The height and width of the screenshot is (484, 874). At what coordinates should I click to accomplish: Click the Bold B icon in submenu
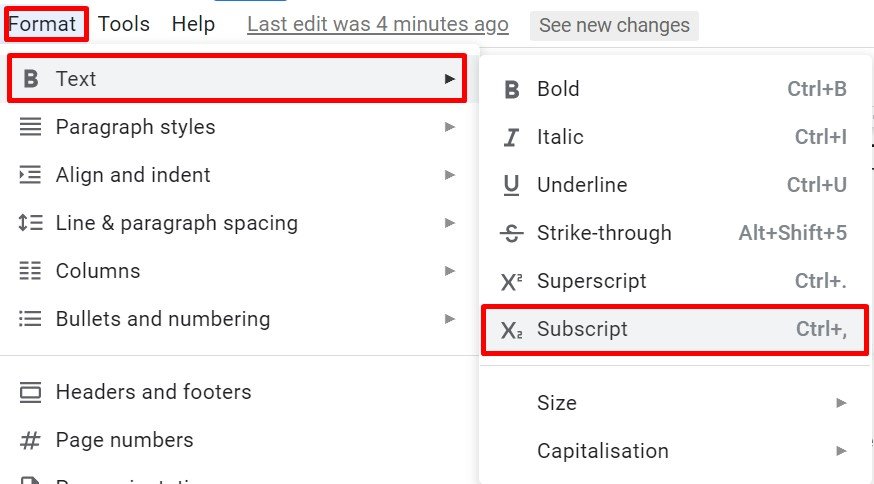tap(512, 89)
